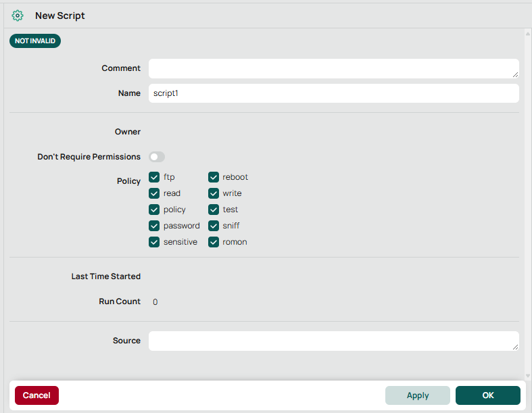Screen dimensions: 532x413
Task: Confirm with the OK button
Action: tap(487, 395)
